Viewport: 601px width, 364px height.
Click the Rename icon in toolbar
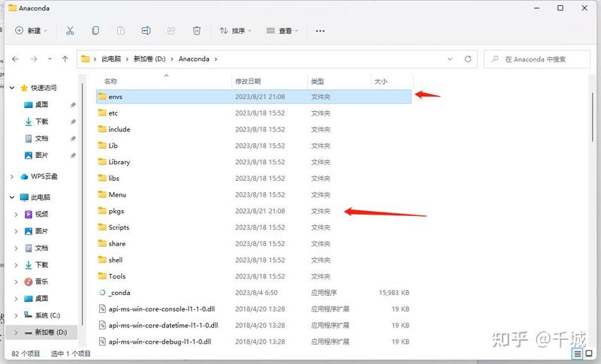pos(146,31)
